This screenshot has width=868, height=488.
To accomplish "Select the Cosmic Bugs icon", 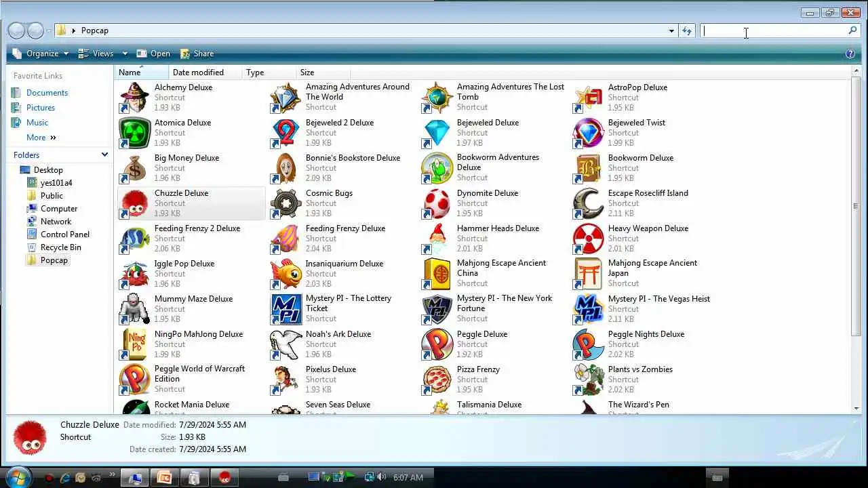I will tap(285, 203).
